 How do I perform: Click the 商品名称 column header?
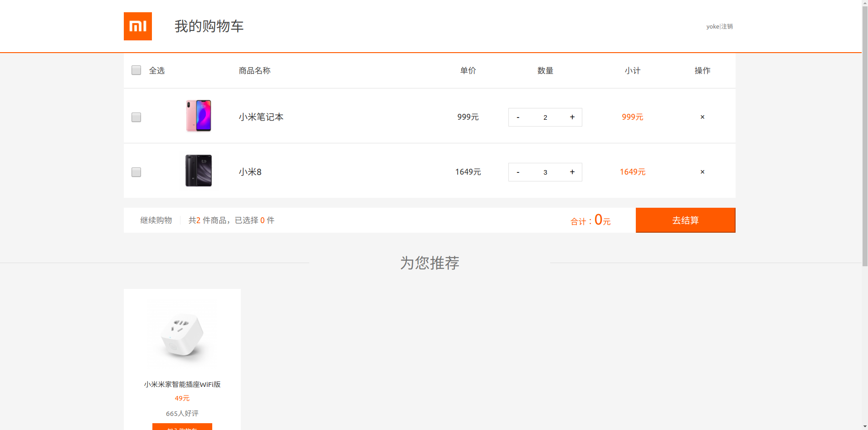255,70
